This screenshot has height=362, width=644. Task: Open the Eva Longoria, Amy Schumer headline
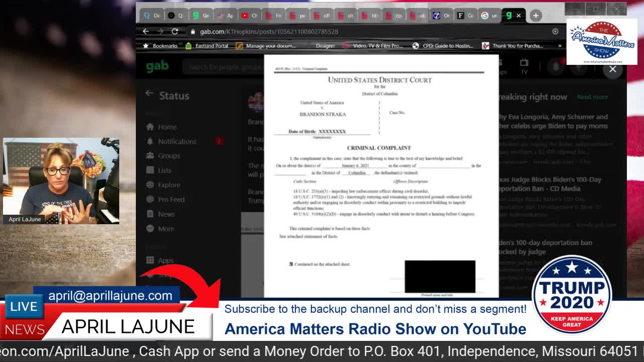[553, 121]
